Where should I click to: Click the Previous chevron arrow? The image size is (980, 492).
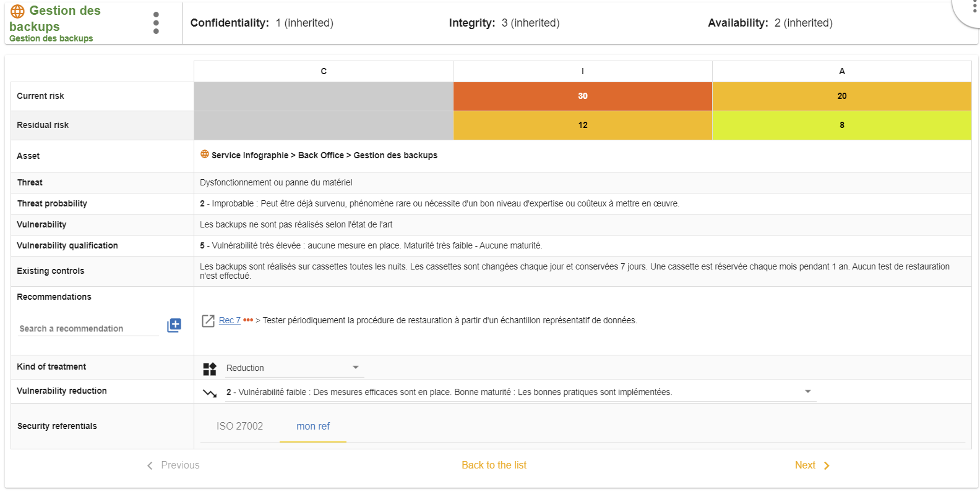point(150,465)
